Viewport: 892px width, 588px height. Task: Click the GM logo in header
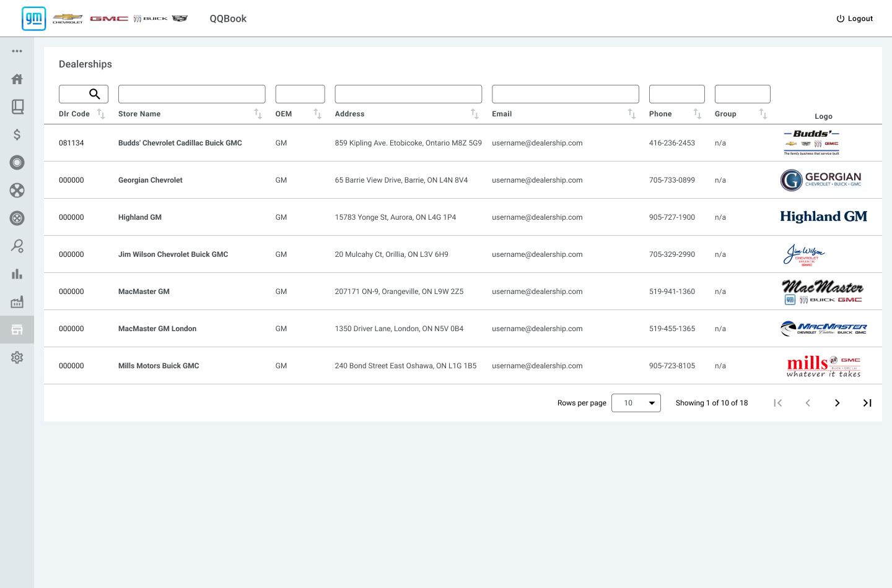tap(33, 19)
